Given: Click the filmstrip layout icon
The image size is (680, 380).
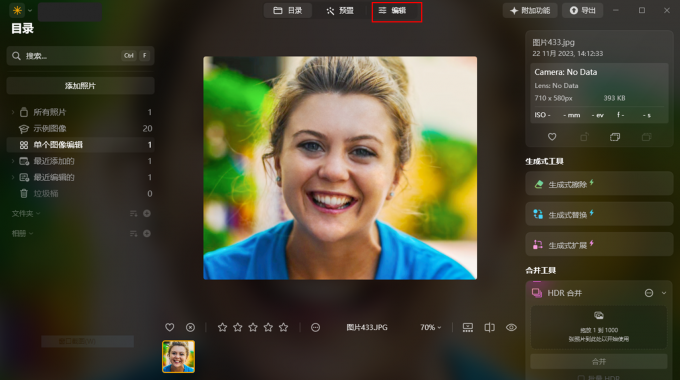Looking at the screenshot, I should pyautogui.click(x=468, y=327).
